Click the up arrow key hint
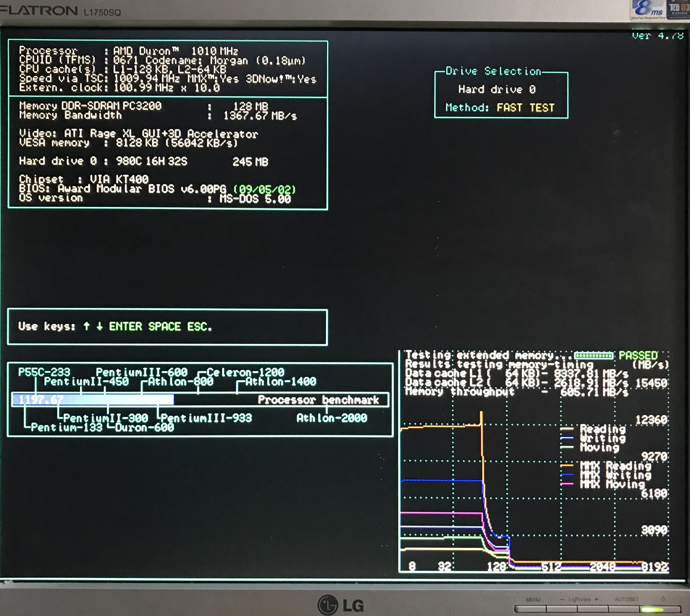 pos(87,326)
